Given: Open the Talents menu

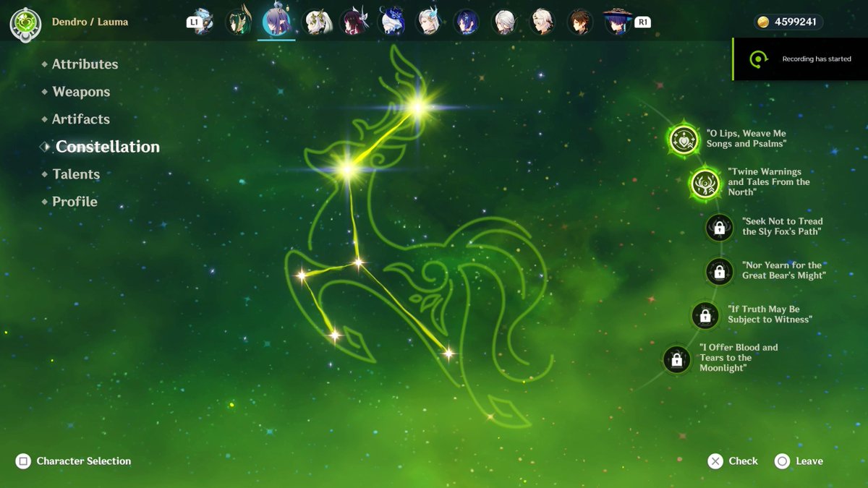Looking at the screenshot, I should click(76, 174).
